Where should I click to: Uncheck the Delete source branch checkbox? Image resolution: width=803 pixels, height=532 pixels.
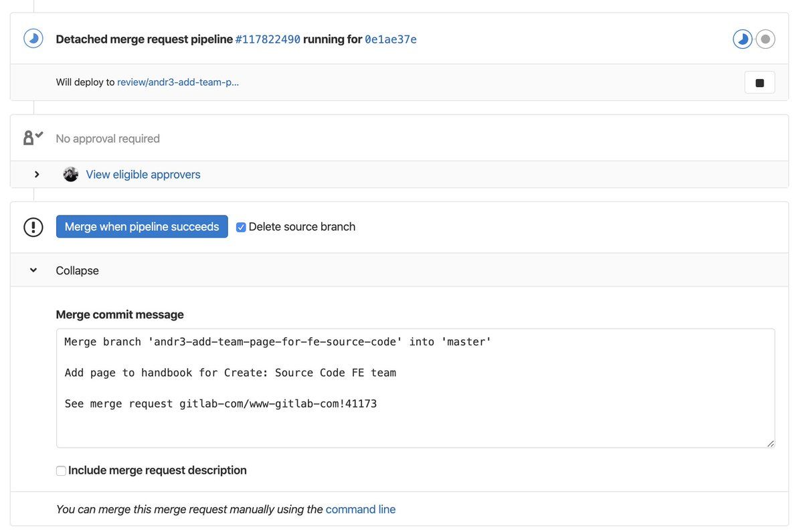click(242, 228)
